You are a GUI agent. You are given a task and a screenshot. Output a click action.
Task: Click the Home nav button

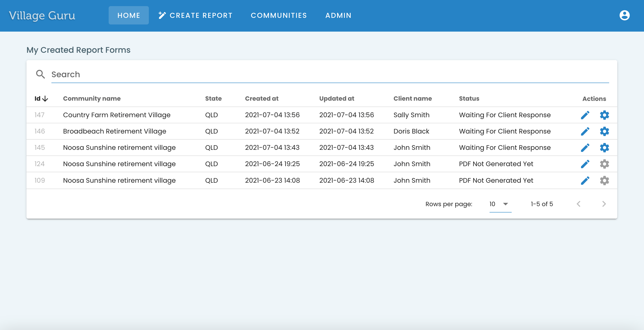coord(128,15)
